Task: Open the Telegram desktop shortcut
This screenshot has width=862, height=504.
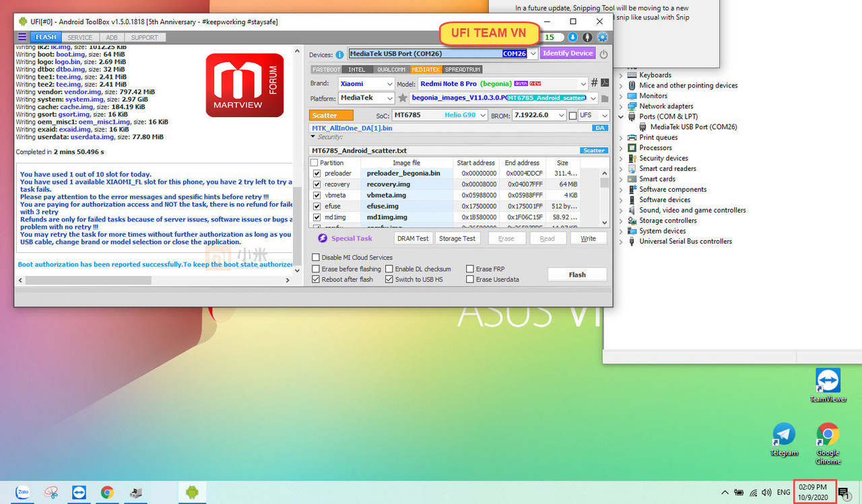Action: 783,439
